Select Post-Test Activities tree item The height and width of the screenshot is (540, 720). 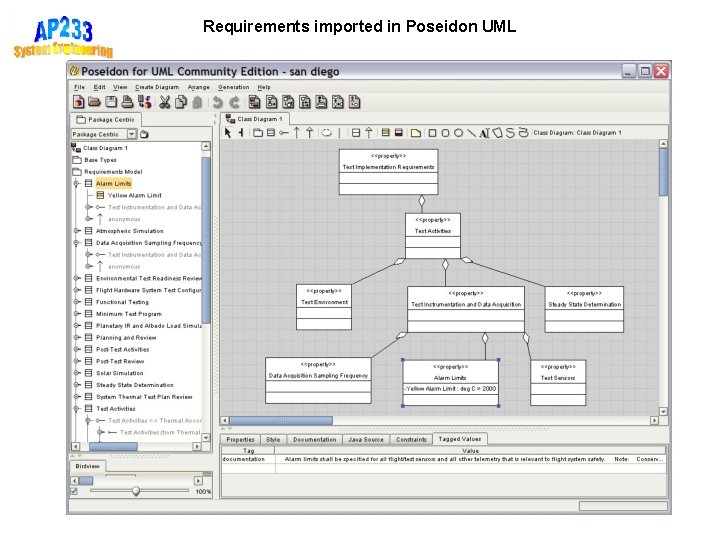(x=123, y=349)
